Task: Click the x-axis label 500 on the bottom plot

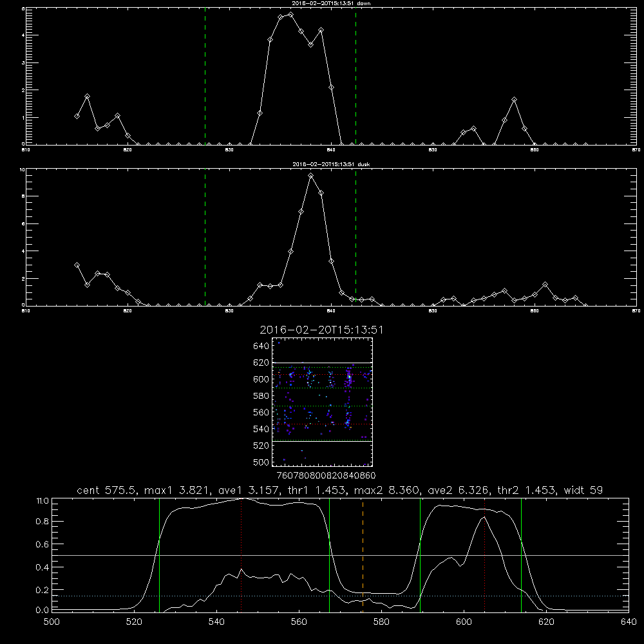Action: 52,622
